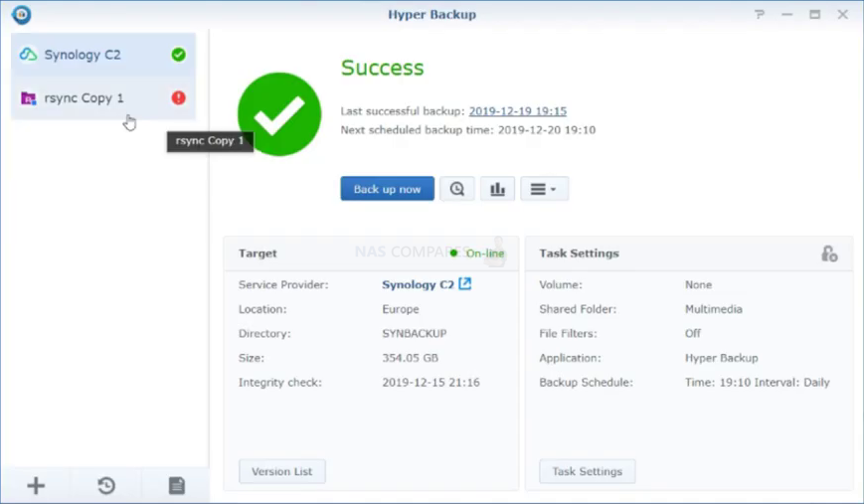Add a new backup task with plus icon

[x=36, y=486]
